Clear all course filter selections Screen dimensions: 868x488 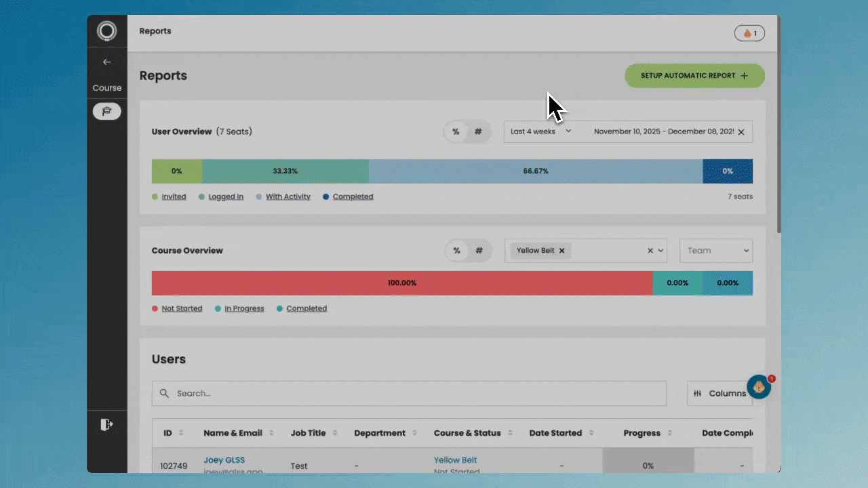650,251
